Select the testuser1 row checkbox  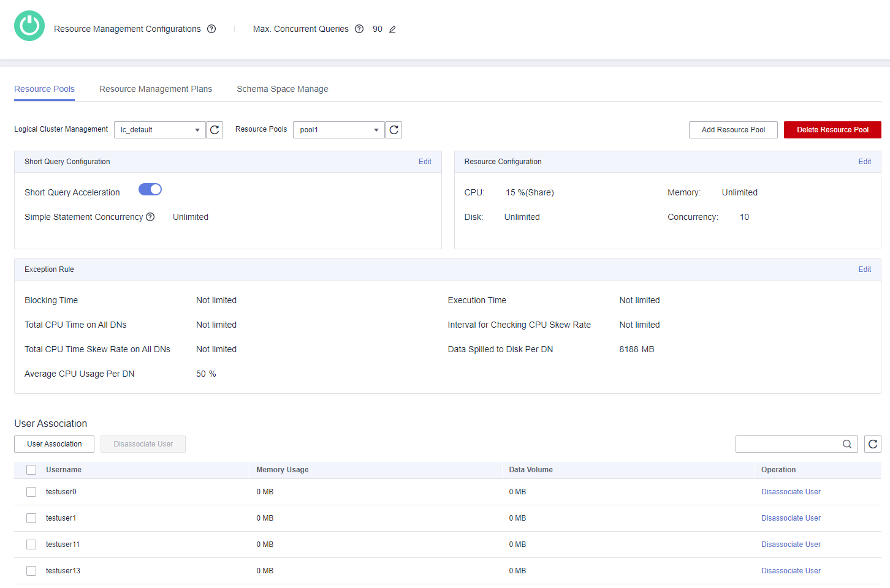point(31,518)
